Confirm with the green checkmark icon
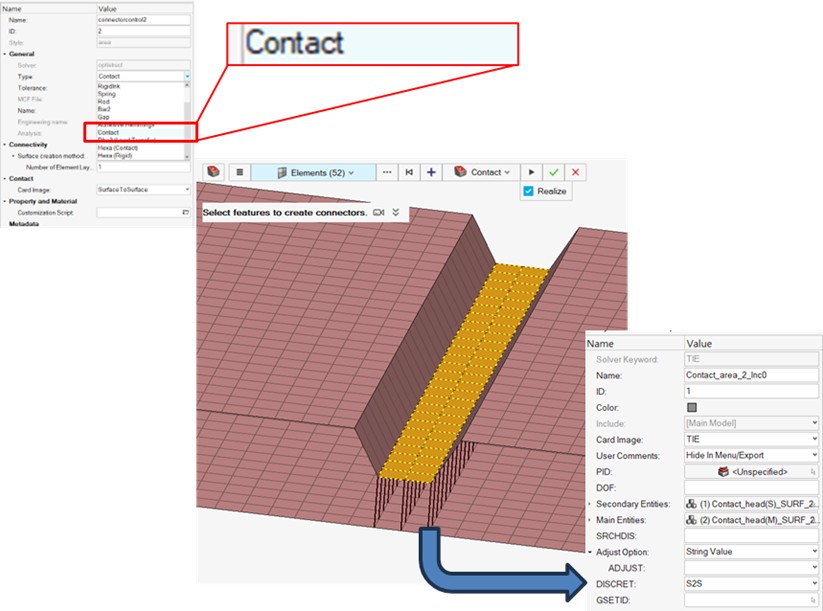823x611 pixels. [x=554, y=172]
